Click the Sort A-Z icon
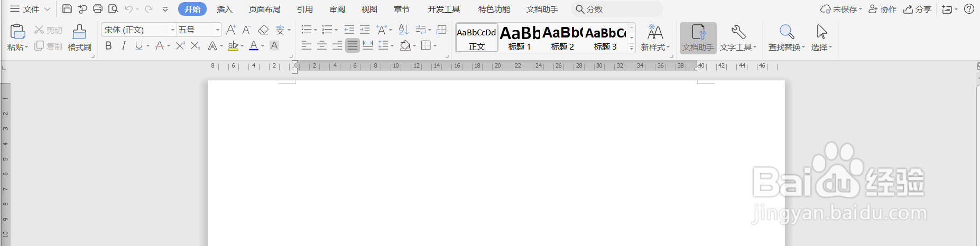The height and width of the screenshot is (246, 980). pyautogui.click(x=404, y=30)
